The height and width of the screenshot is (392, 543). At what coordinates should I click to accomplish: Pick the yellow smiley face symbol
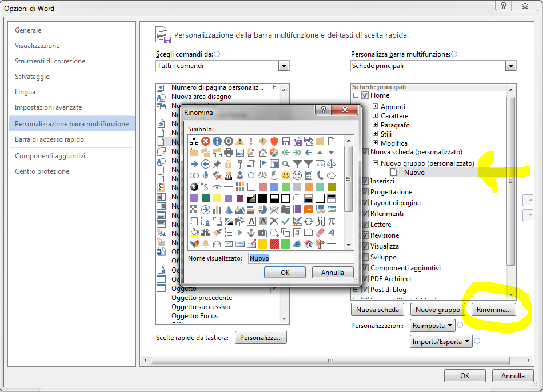[286, 175]
